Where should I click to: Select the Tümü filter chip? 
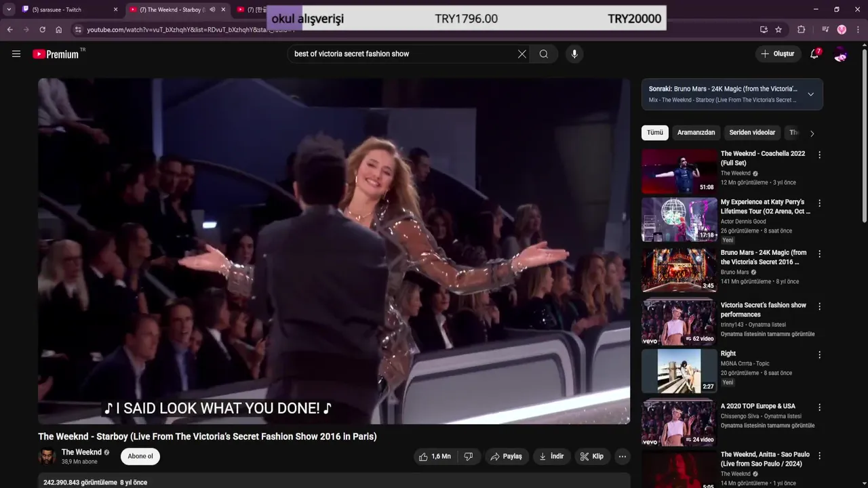coord(655,133)
